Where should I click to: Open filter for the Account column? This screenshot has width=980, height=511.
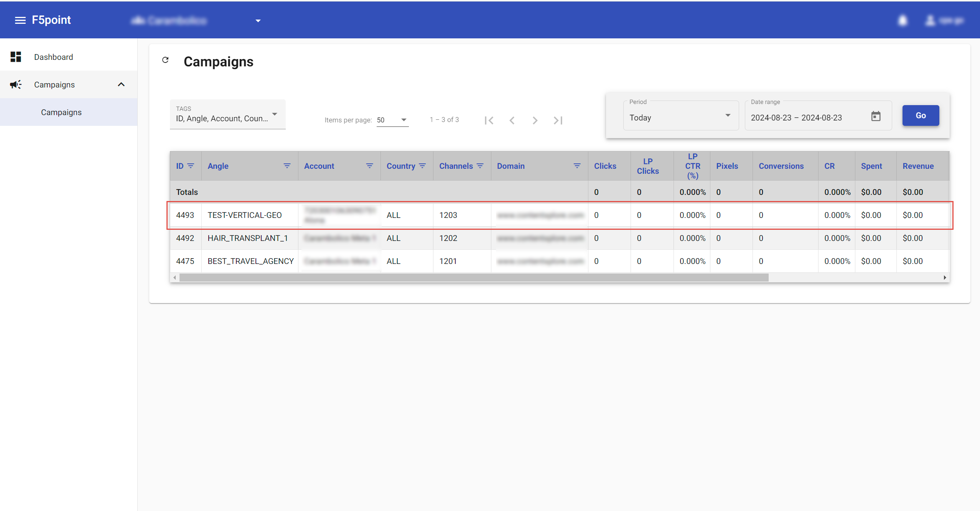tap(369, 166)
